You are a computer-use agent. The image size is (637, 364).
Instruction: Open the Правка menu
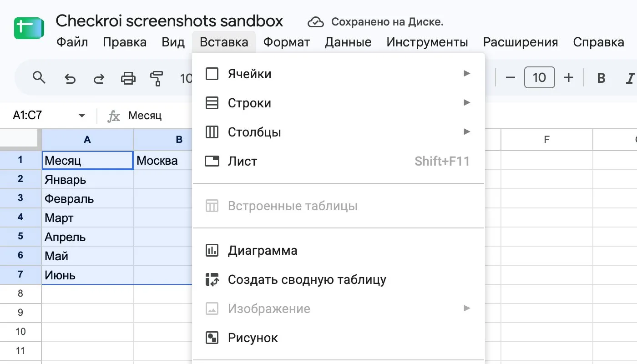[125, 42]
